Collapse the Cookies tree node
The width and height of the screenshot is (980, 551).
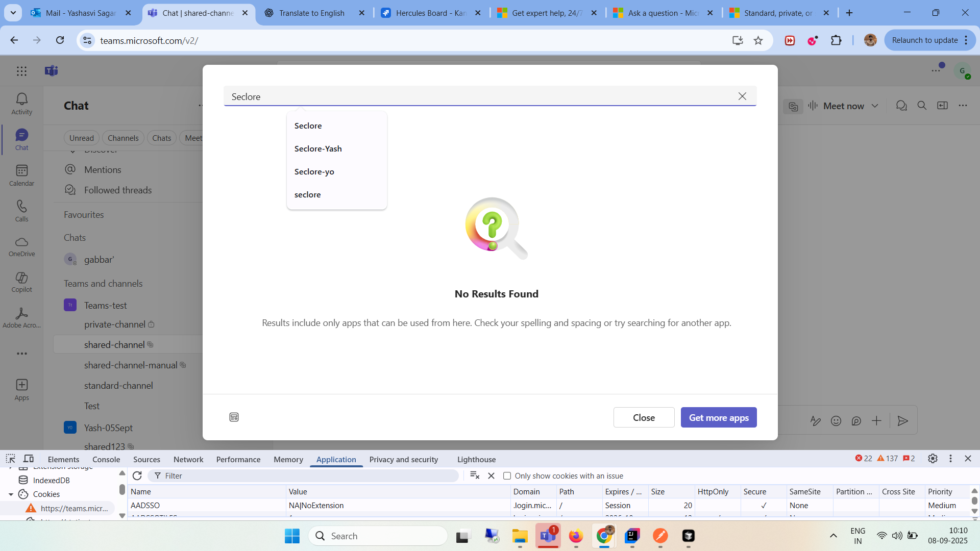(11, 494)
